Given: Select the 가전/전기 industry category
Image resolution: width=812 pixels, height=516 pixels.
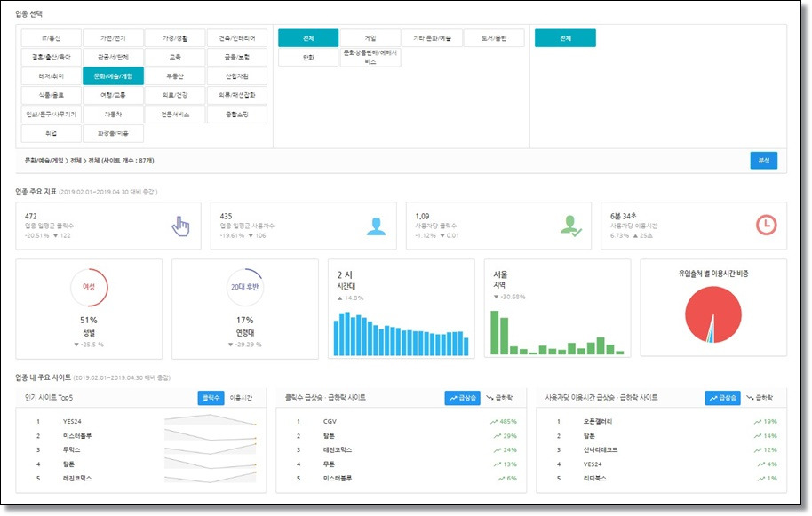Looking at the screenshot, I should coord(114,38).
